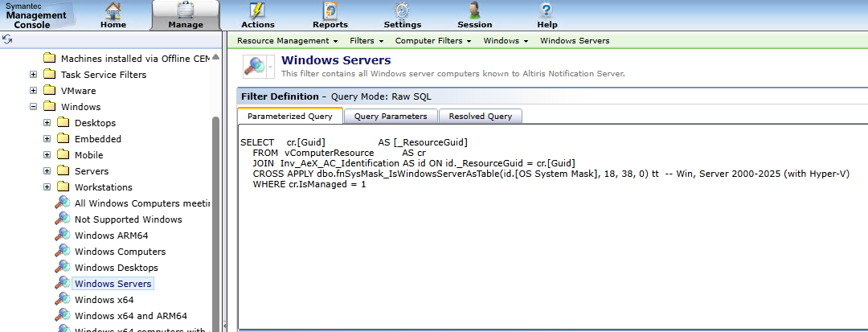The image size is (868, 332).
Task: Click the VMware folder icon
Action: click(x=50, y=90)
